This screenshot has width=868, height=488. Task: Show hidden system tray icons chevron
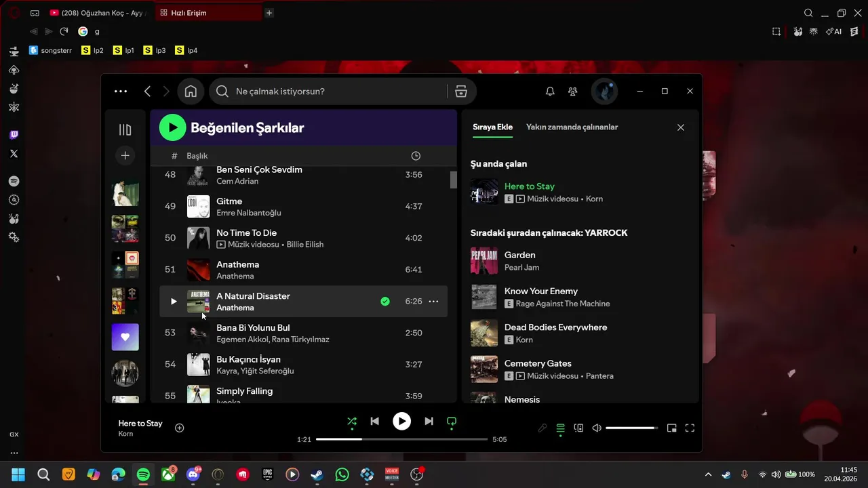[708, 474]
